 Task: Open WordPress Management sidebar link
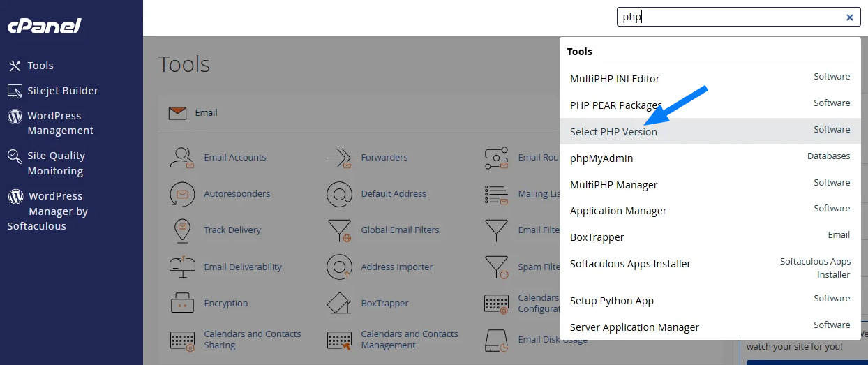tap(59, 123)
